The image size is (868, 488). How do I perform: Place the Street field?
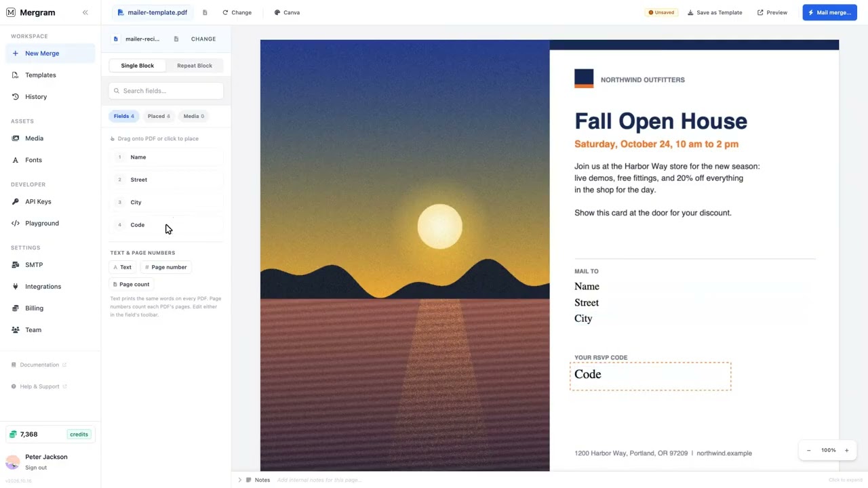[x=166, y=180]
